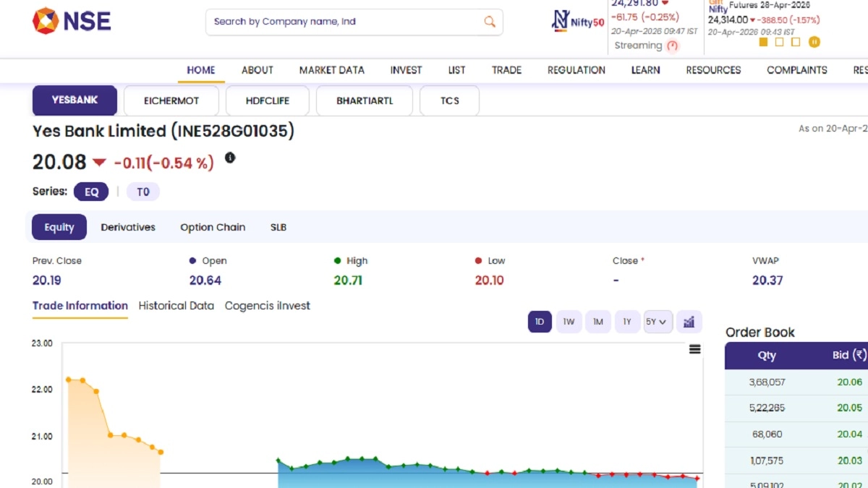Click the NSE logo
This screenshot has height=488, width=868.
click(x=72, y=20)
